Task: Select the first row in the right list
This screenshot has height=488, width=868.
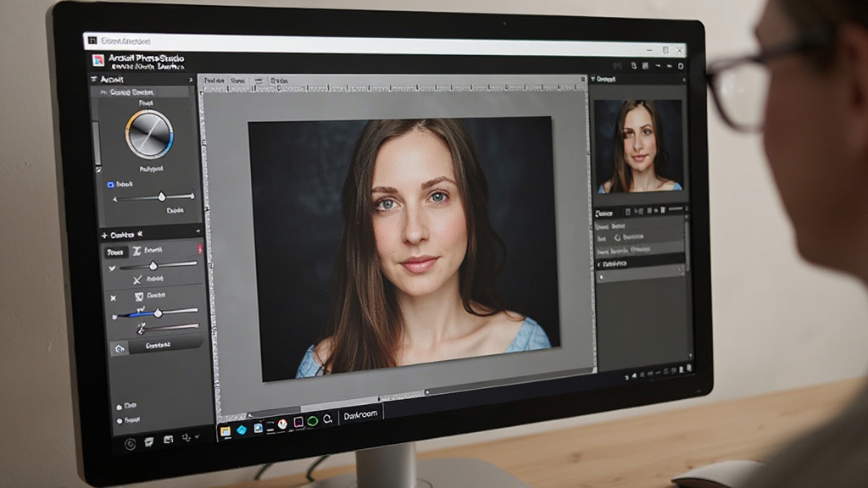Action: [x=639, y=225]
